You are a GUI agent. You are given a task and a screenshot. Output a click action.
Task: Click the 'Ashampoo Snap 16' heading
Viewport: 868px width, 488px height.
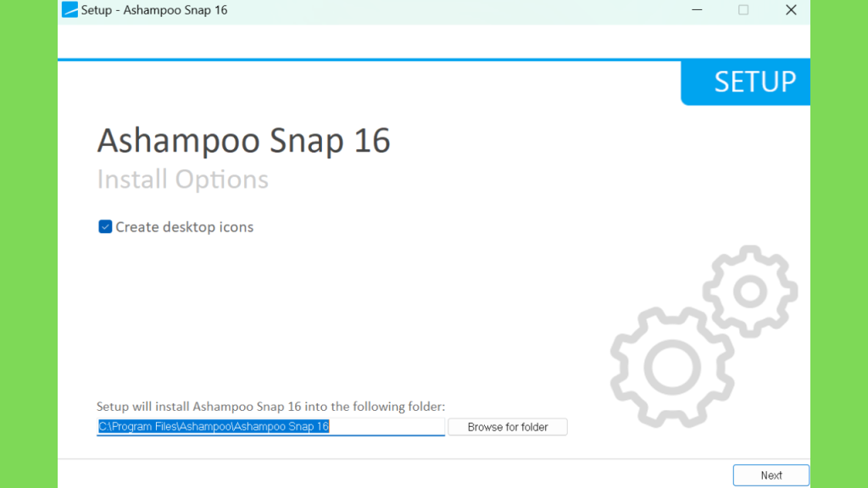244,140
